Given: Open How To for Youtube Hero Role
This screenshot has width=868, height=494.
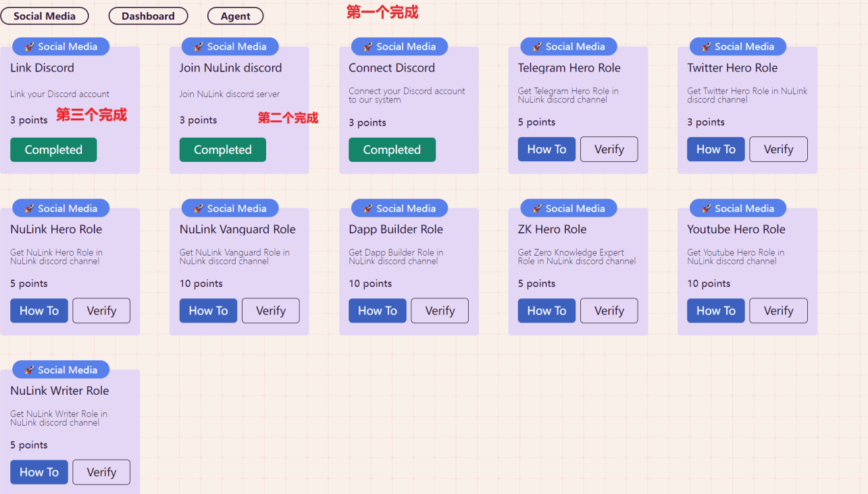Looking at the screenshot, I should click(x=716, y=310).
